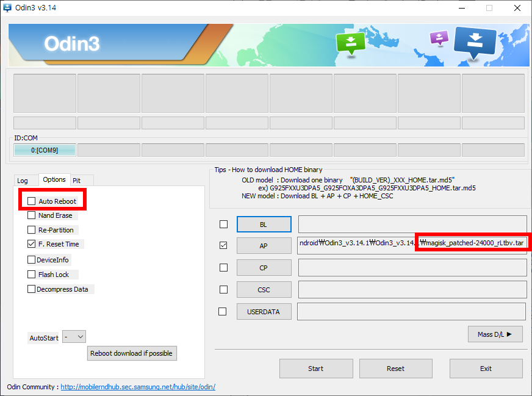This screenshot has width=532, height=396.
Task: Click the AP path field with magisk_patched tar
Action: coord(412,245)
